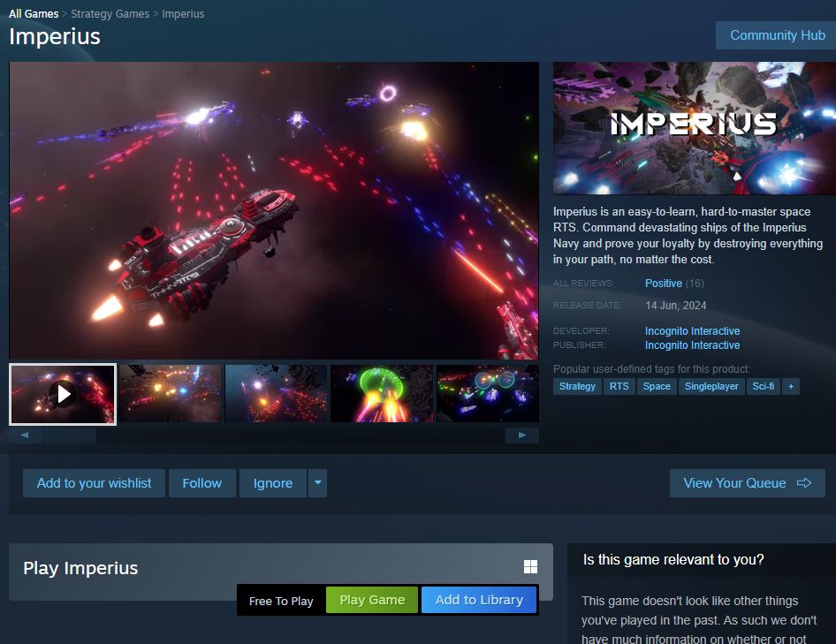
Task: Go to Imperius breadcrumb link
Action: [183, 14]
